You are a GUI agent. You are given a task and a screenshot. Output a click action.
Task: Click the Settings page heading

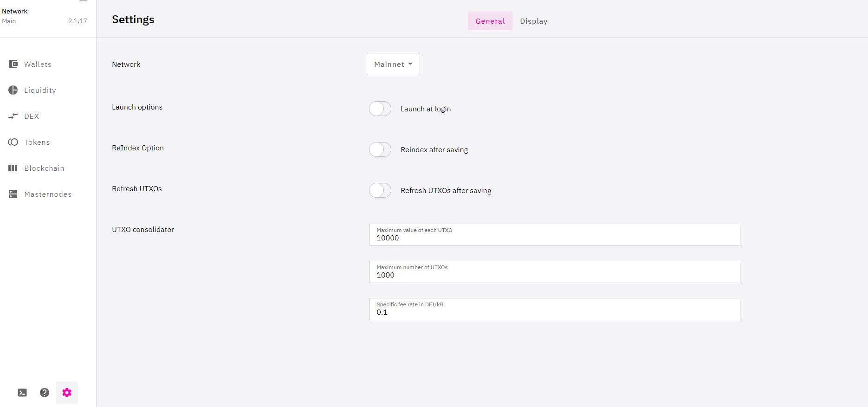click(x=133, y=19)
